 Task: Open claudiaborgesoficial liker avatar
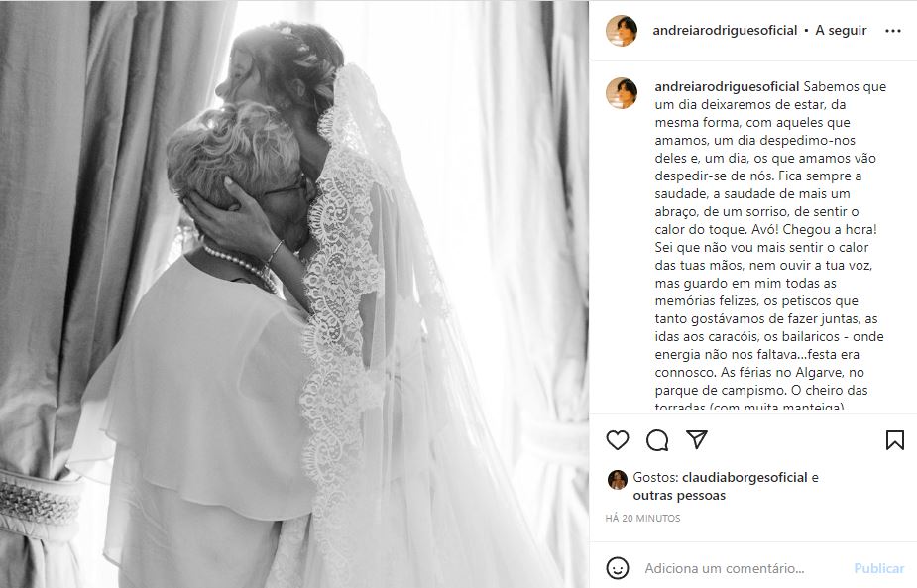[617, 479]
